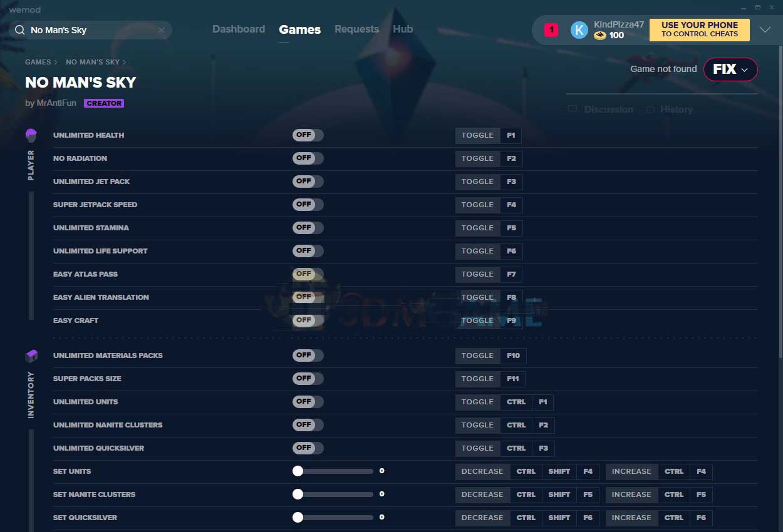This screenshot has width=783, height=532.
Task: Click Use Your Phone to Control Cheats
Action: pyautogui.click(x=700, y=29)
